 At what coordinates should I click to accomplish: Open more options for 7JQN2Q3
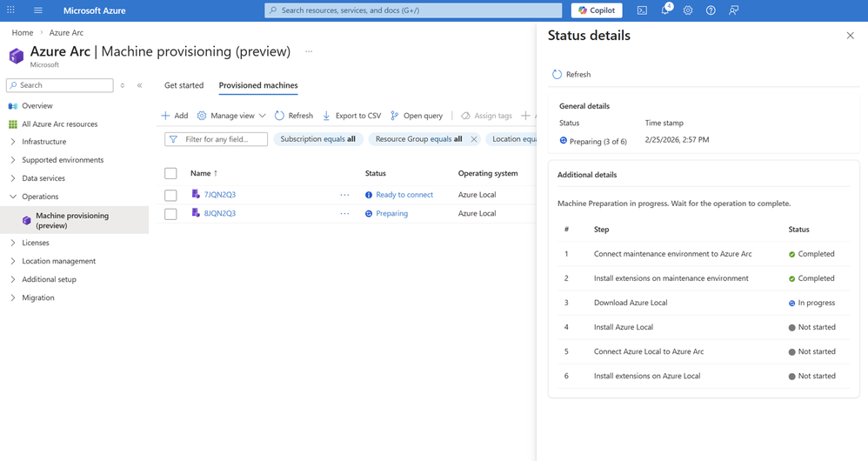coord(345,195)
